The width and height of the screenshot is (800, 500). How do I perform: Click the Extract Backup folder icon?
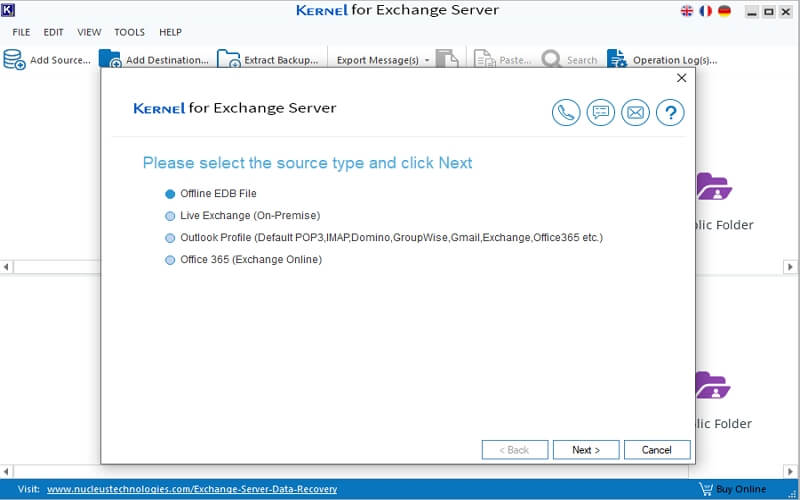point(229,59)
